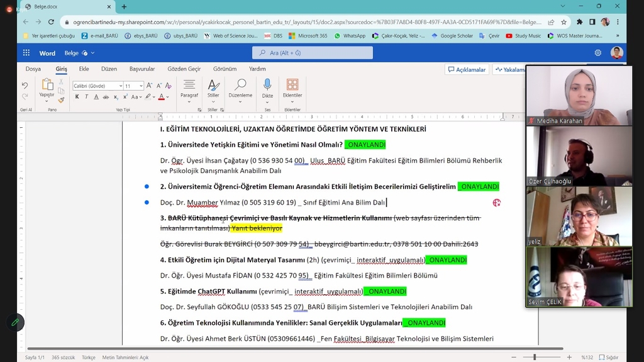Select the Format Painter brush icon
This screenshot has width=644, height=362.
pos(61,100)
